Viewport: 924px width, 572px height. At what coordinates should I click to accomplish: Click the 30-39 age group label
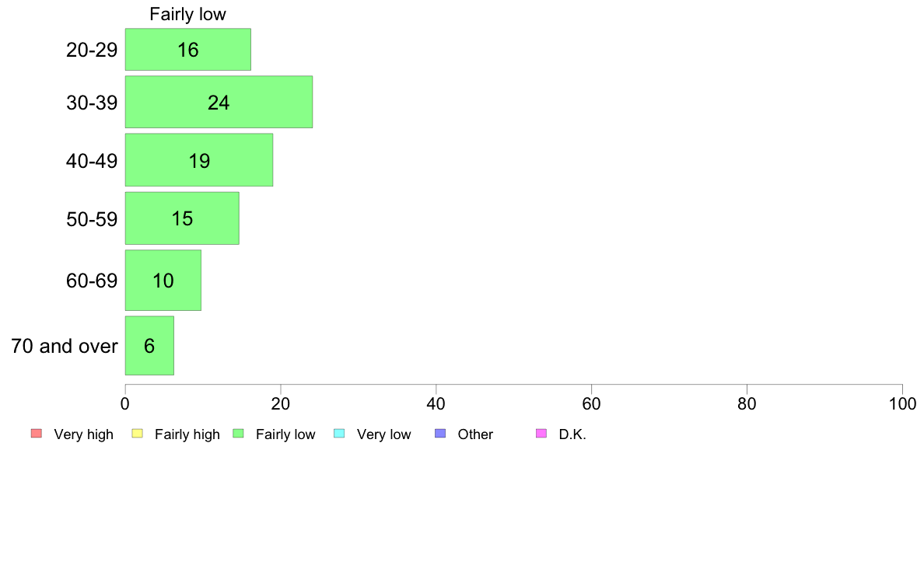[x=92, y=103]
